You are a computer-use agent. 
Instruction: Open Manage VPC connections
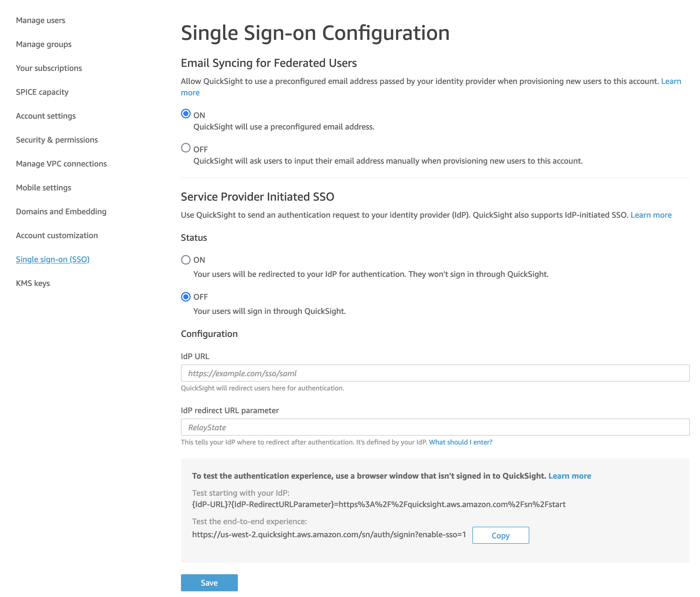pyautogui.click(x=61, y=164)
